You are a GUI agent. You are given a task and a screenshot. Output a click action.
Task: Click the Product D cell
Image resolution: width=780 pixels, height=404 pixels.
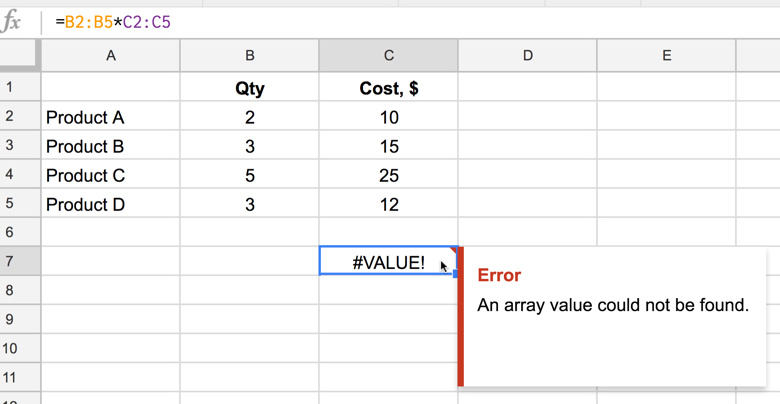pos(110,204)
